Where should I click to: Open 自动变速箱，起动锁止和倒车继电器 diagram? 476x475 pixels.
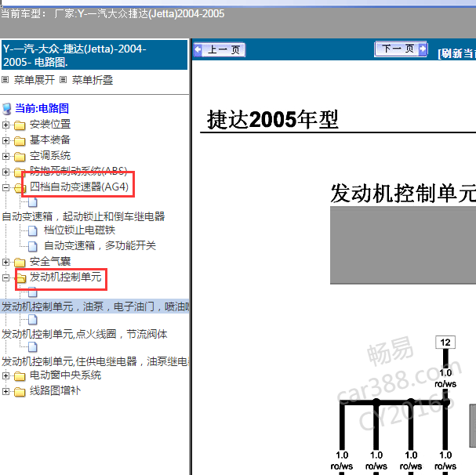(x=83, y=216)
